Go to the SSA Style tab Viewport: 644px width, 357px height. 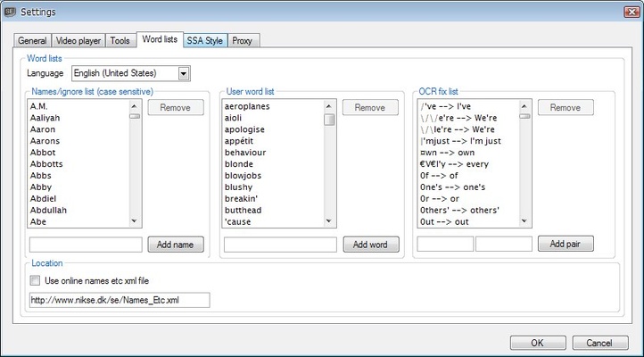coord(204,40)
